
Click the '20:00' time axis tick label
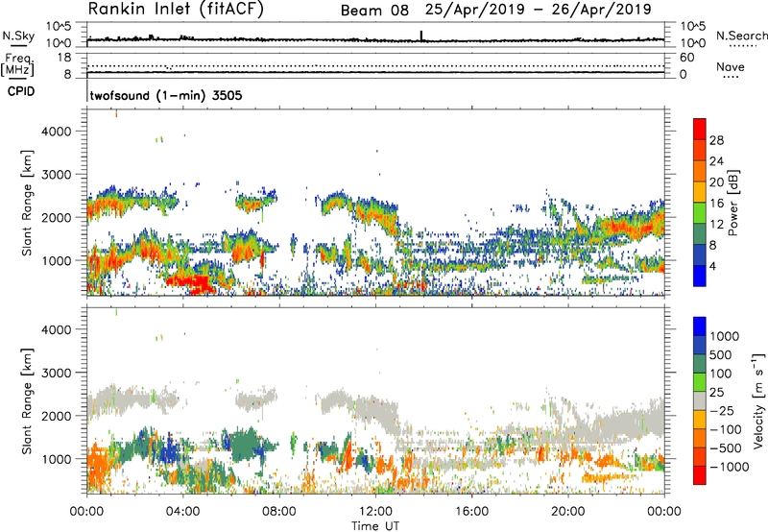567,512
